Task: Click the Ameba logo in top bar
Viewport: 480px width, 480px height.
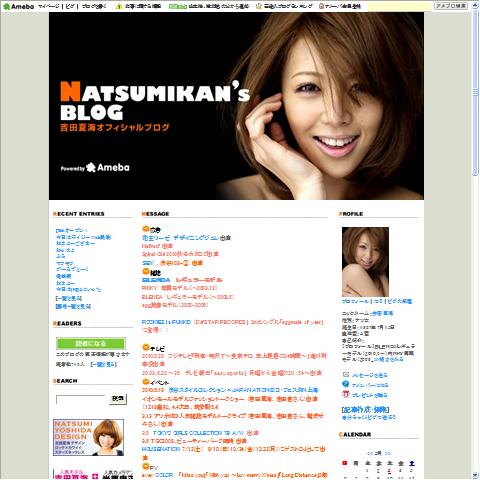Action: (x=18, y=6)
